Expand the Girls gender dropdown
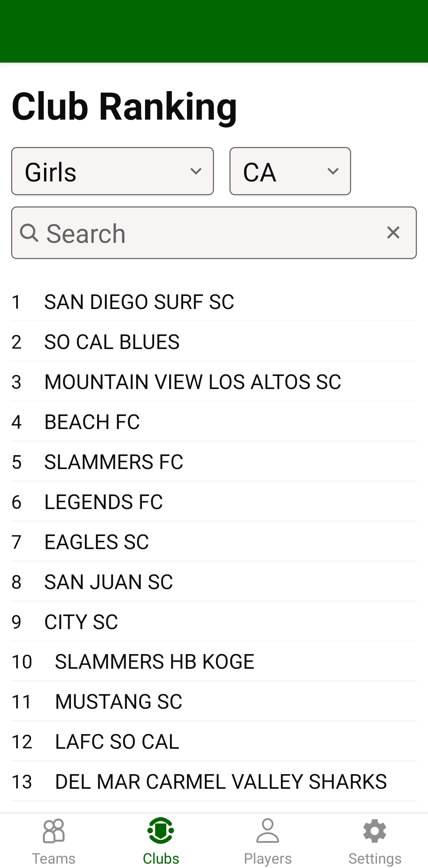The height and width of the screenshot is (868, 428). (113, 172)
